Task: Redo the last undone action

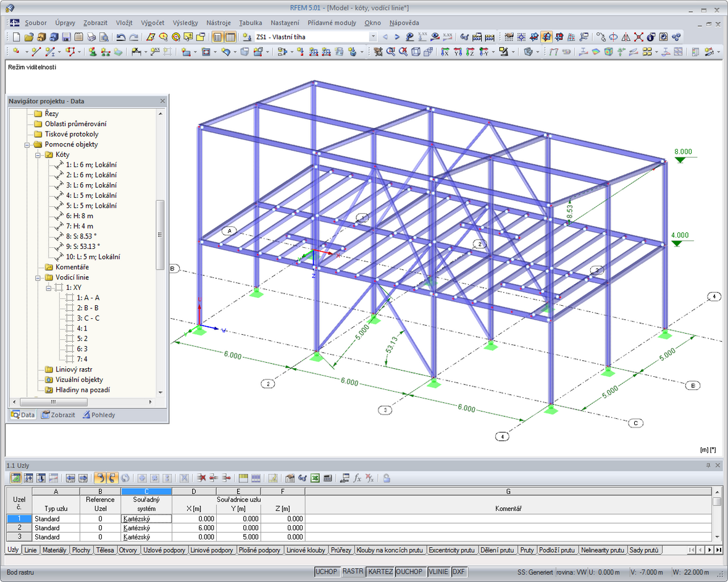Action: click(133, 37)
